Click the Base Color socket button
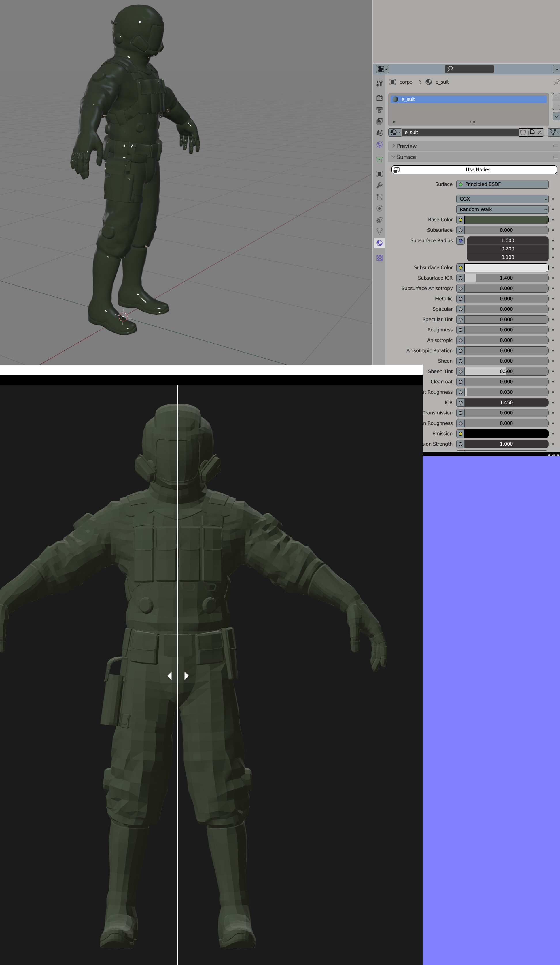The width and height of the screenshot is (560, 965). [x=461, y=220]
